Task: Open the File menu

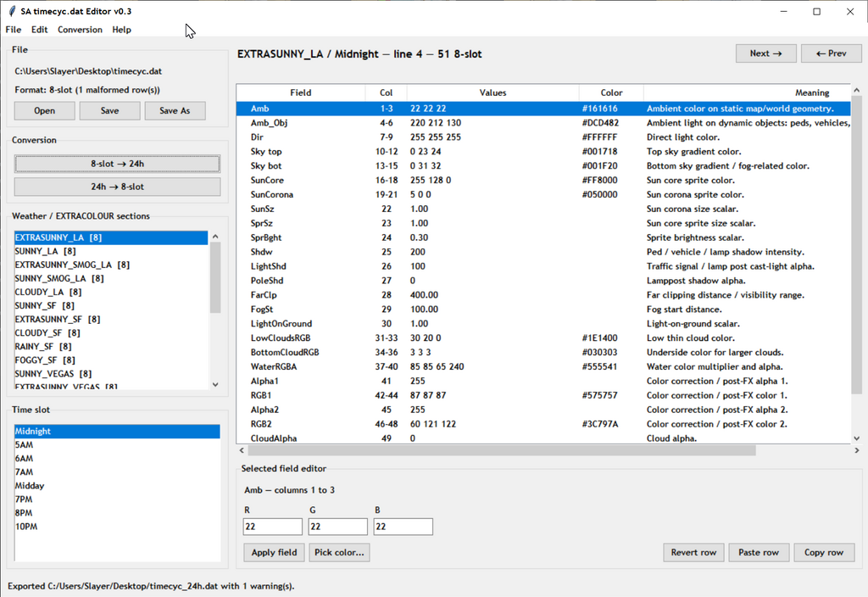Action: pos(14,30)
